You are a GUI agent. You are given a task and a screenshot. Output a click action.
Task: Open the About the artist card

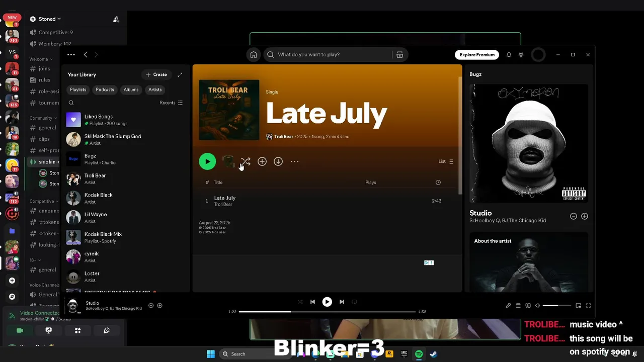pyautogui.click(x=529, y=262)
